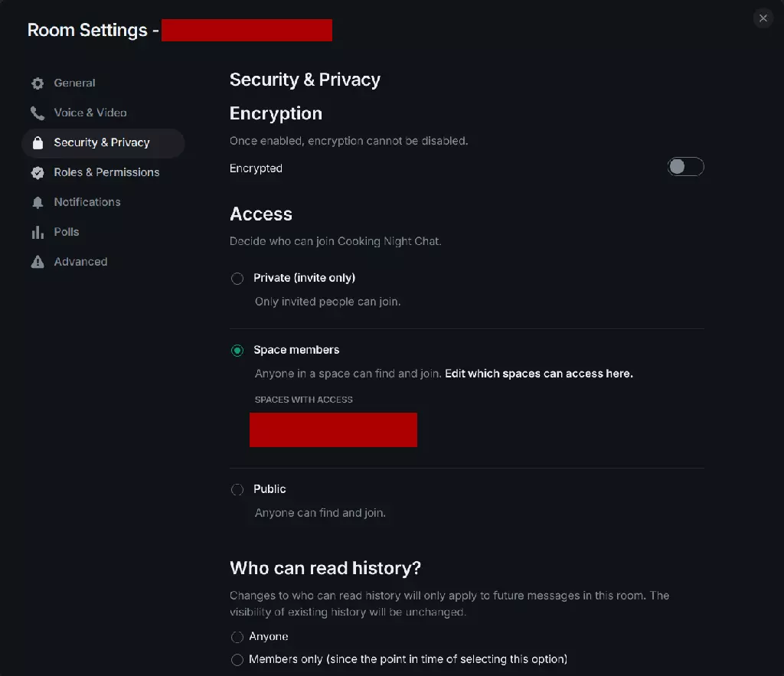Enable the Encrypted toggle switch
Image resolution: width=784 pixels, height=676 pixels.
pos(685,167)
